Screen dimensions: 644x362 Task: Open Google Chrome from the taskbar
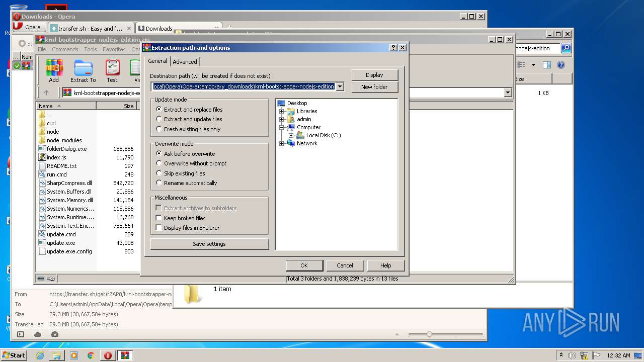(x=91, y=355)
